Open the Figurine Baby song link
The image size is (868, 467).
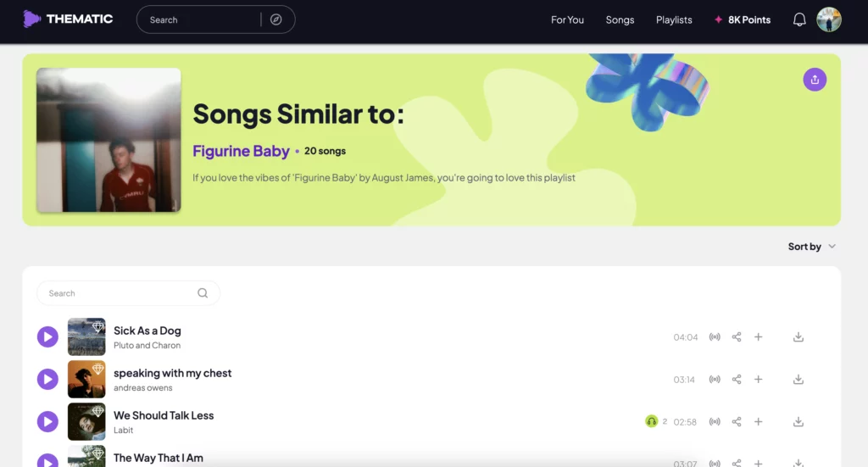coord(241,151)
